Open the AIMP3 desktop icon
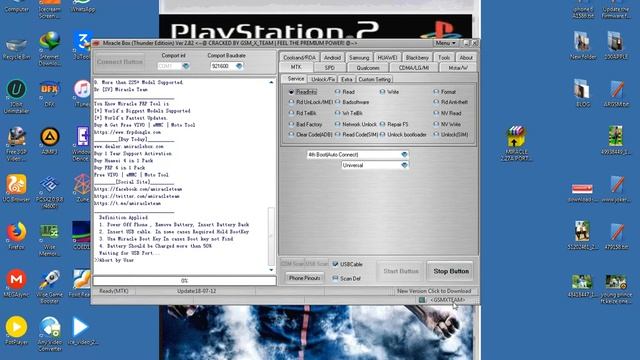 point(50,141)
